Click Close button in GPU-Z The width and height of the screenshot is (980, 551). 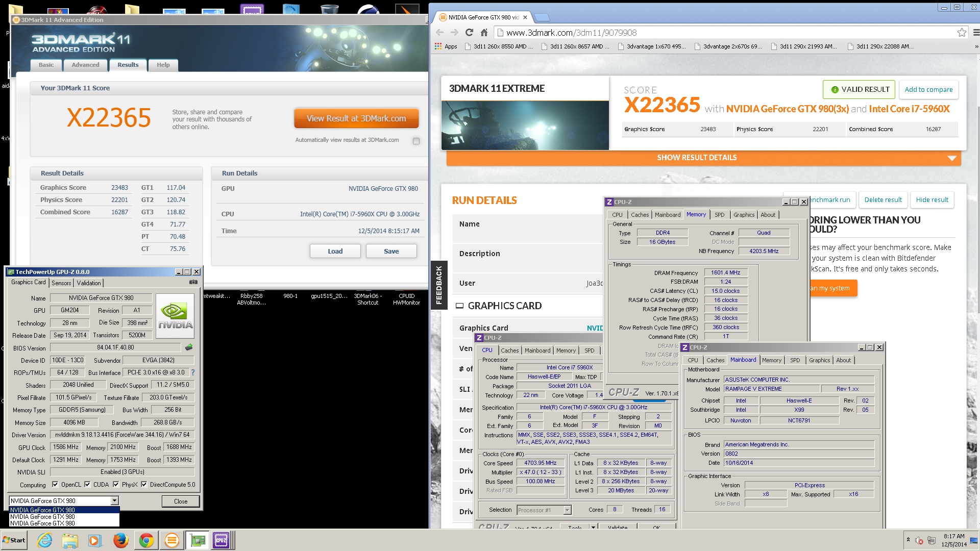[x=181, y=502]
